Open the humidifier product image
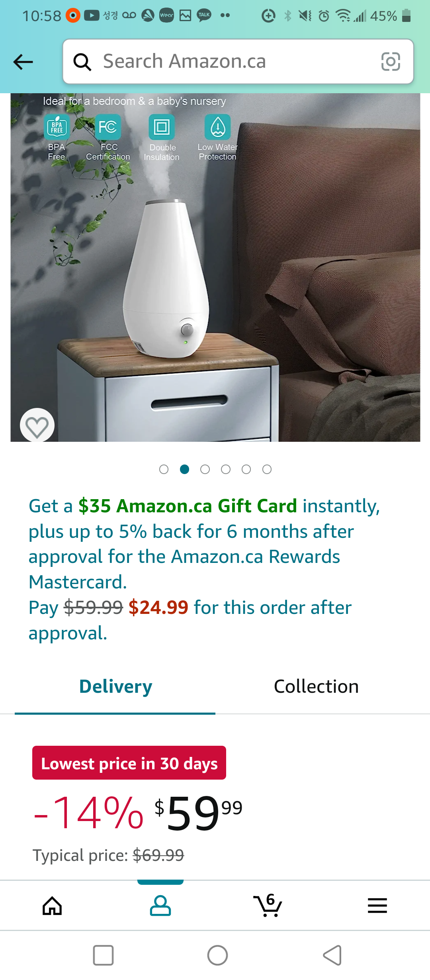 215,267
